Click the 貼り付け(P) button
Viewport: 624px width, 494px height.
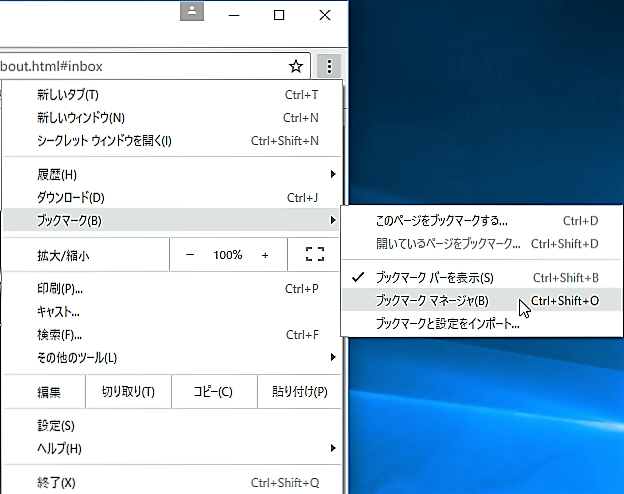coord(300,392)
